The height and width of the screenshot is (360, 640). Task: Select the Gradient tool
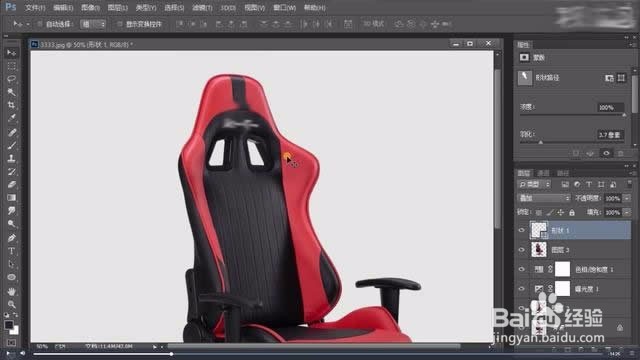(x=11, y=198)
